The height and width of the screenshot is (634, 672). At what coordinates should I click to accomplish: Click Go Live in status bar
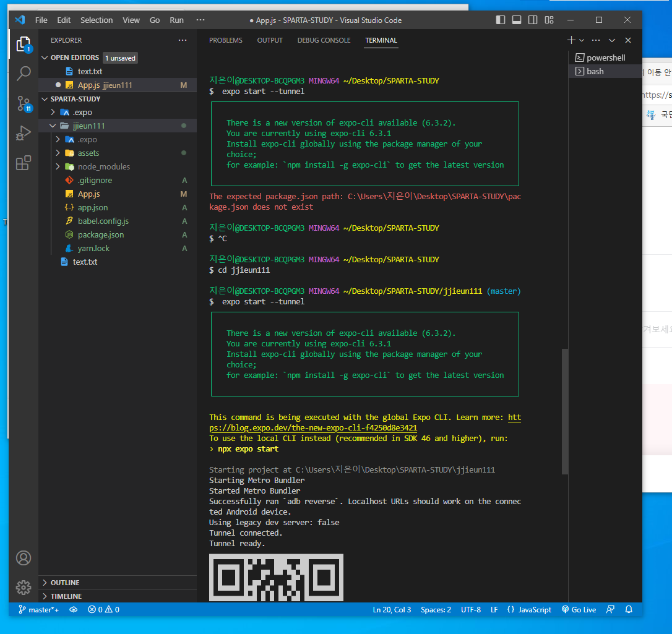pos(579,610)
